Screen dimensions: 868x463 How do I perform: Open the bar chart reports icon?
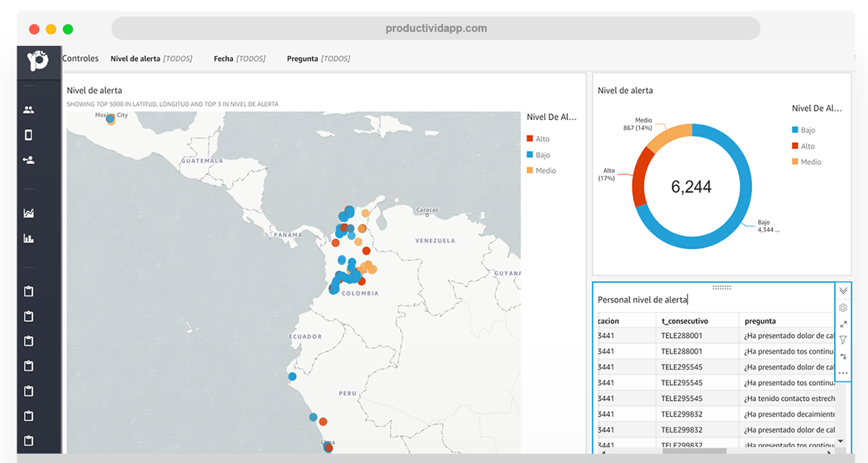pyautogui.click(x=29, y=238)
